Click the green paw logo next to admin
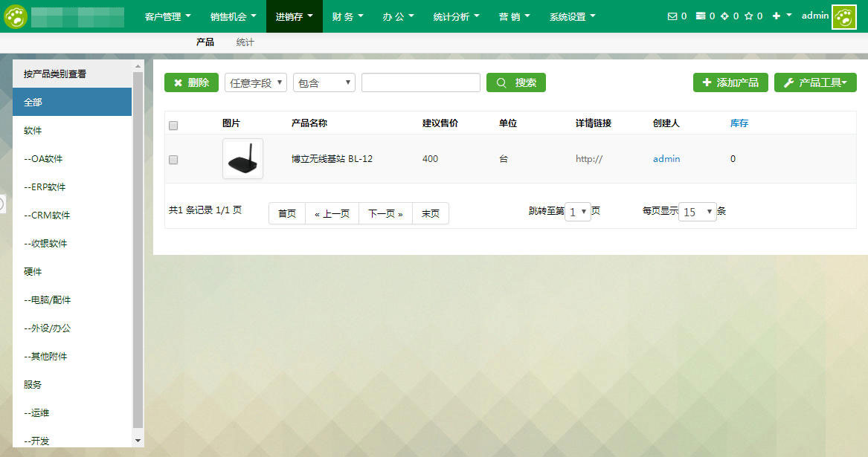868x457 pixels. click(845, 16)
